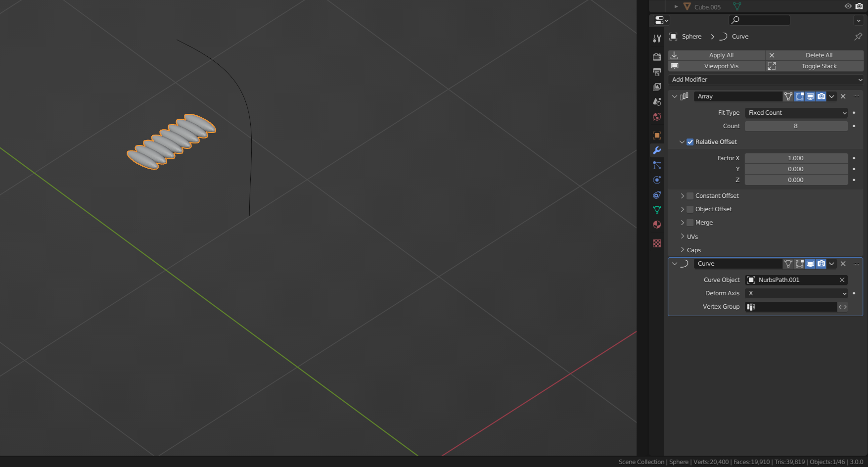868x467 pixels.
Task: Open the Material properties tab
Action: [x=657, y=225]
